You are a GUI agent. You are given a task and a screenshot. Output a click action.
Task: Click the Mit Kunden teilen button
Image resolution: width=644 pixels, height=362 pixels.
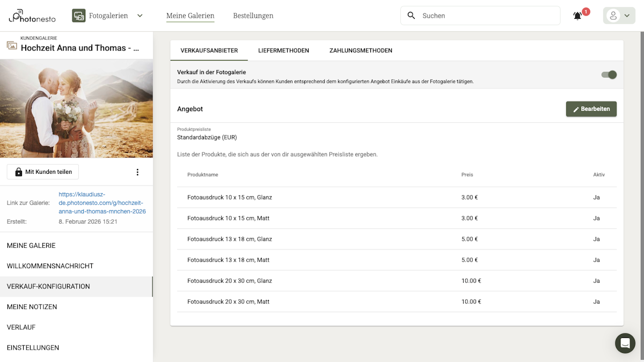[42, 172]
